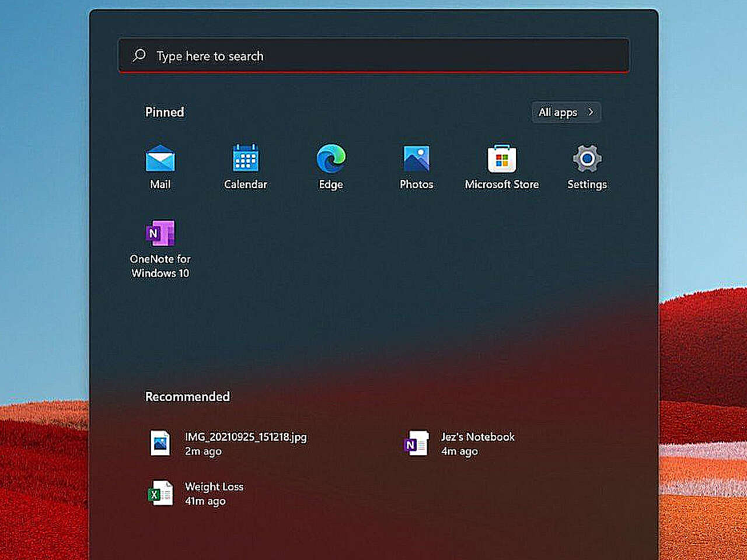This screenshot has height=560, width=747.
Task: Select the Calendar label text
Action: pyautogui.click(x=245, y=184)
